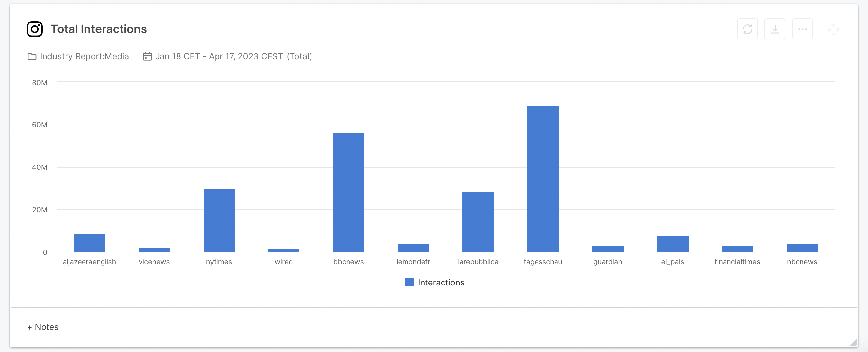Click the financialtimes axis label
Viewport: 868px width, 352px height.
point(737,262)
